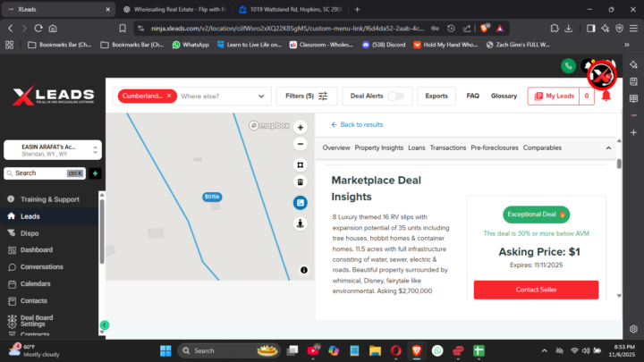Click the property detail panel scrollbar
Viewport: 644px width, 362px height.
pos(619,164)
